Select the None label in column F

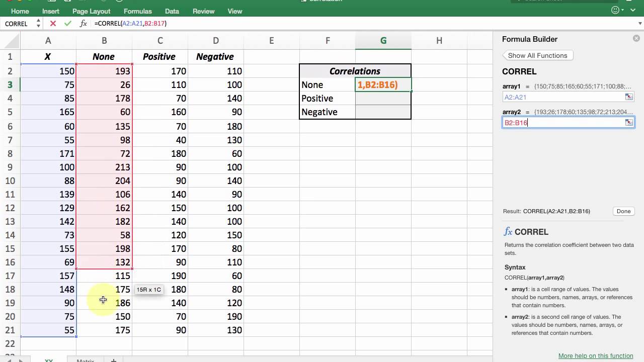(328, 85)
